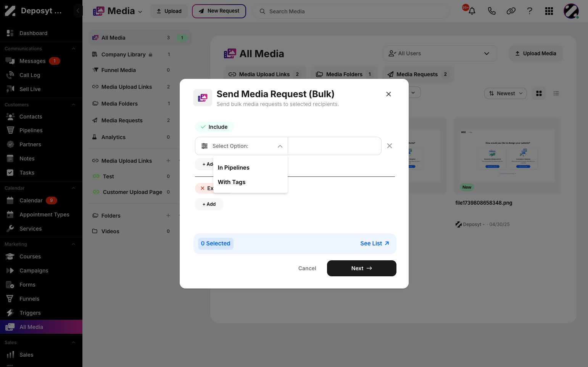Click the phone call icon in header
Image resolution: width=588 pixels, height=367 pixels.
click(491, 11)
